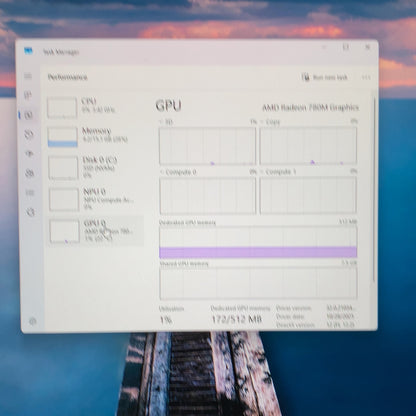Open the Users page icon
Image resolution: width=416 pixels, height=416 pixels.
pyautogui.click(x=30, y=173)
